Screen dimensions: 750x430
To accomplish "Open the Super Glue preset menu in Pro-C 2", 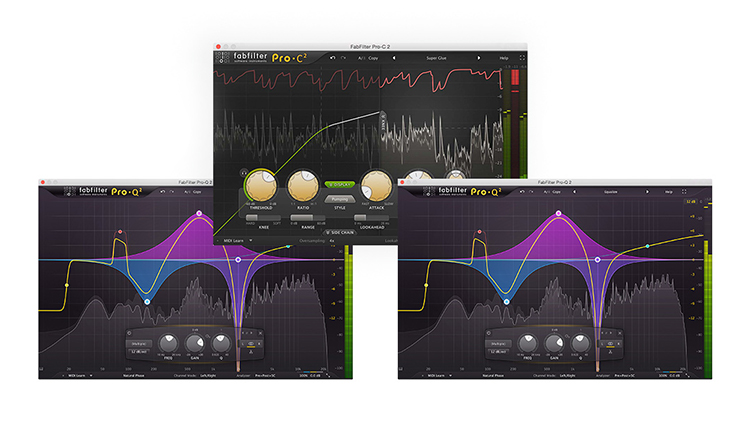I will click(x=436, y=58).
